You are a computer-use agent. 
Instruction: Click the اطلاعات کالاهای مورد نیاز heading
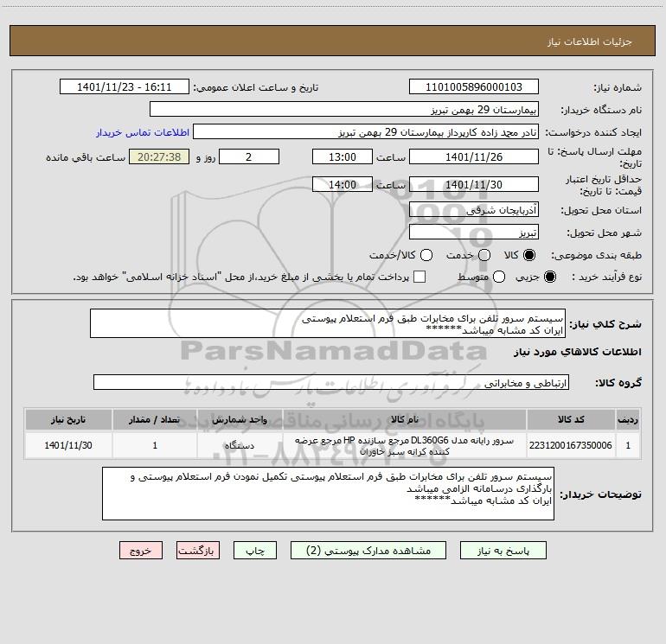[x=578, y=352]
